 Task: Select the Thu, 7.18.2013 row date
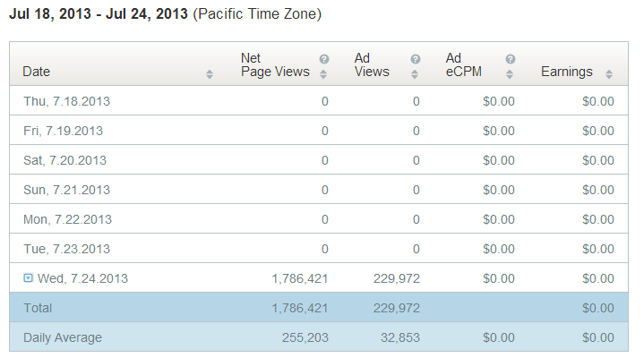click(66, 101)
